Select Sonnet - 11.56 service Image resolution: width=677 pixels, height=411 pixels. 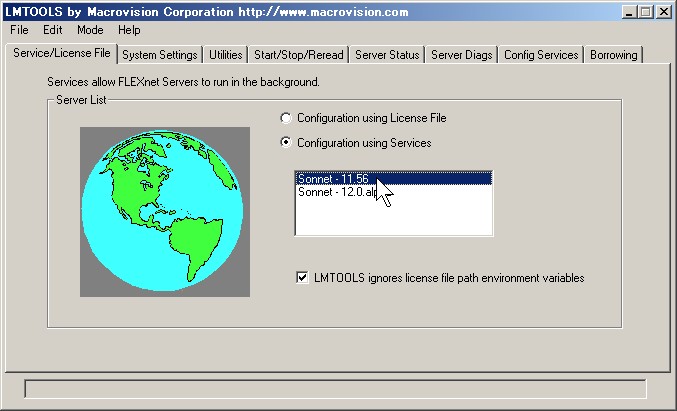click(x=394, y=179)
